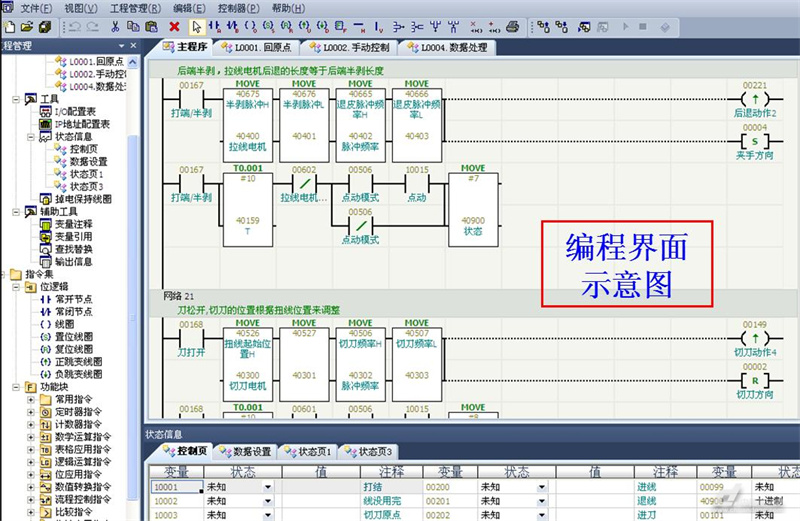This screenshot has height=521, width=800.
Task: Click the print icon in toolbar
Action: pos(513,26)
